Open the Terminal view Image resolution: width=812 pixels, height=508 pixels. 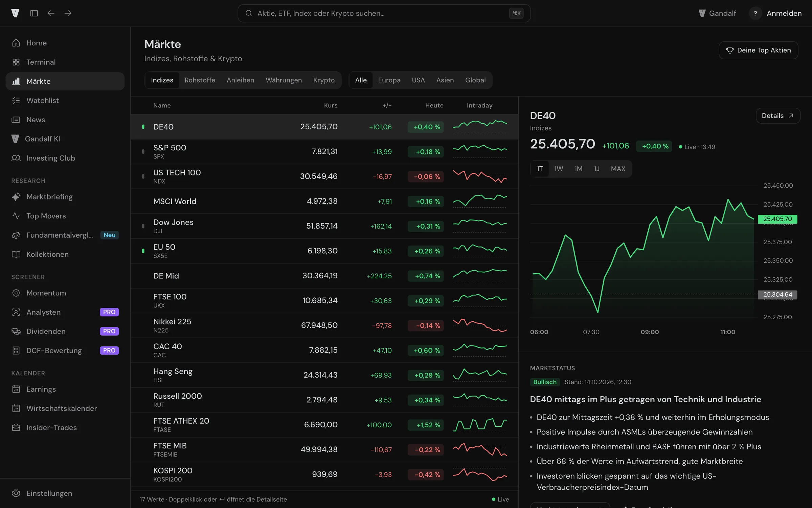pyautogui.click(x=65, y=62)
